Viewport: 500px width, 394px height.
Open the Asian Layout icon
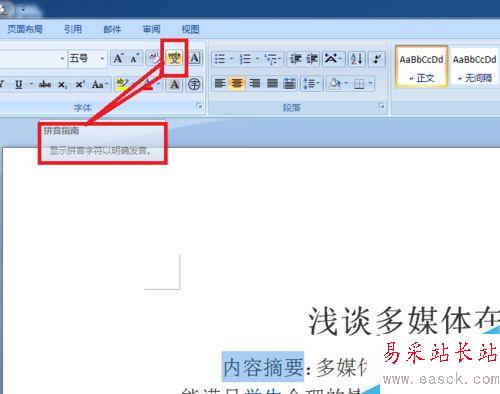point(333,59)
